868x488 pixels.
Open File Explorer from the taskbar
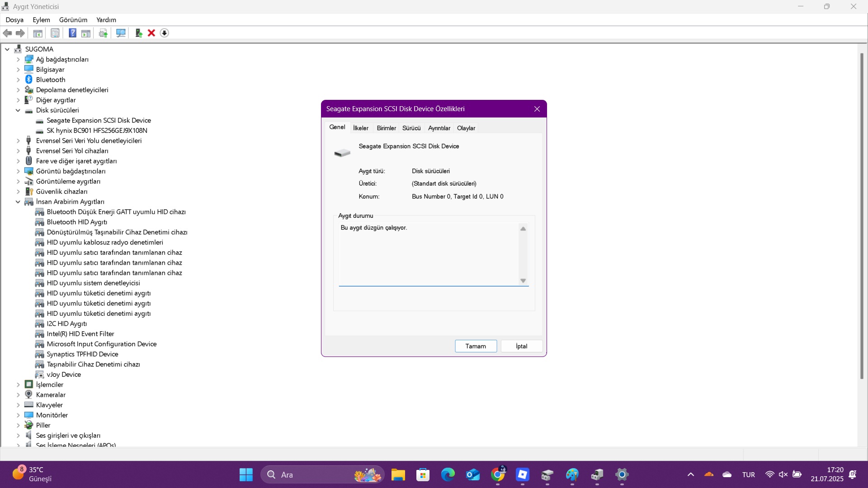(x=398, y=475)
